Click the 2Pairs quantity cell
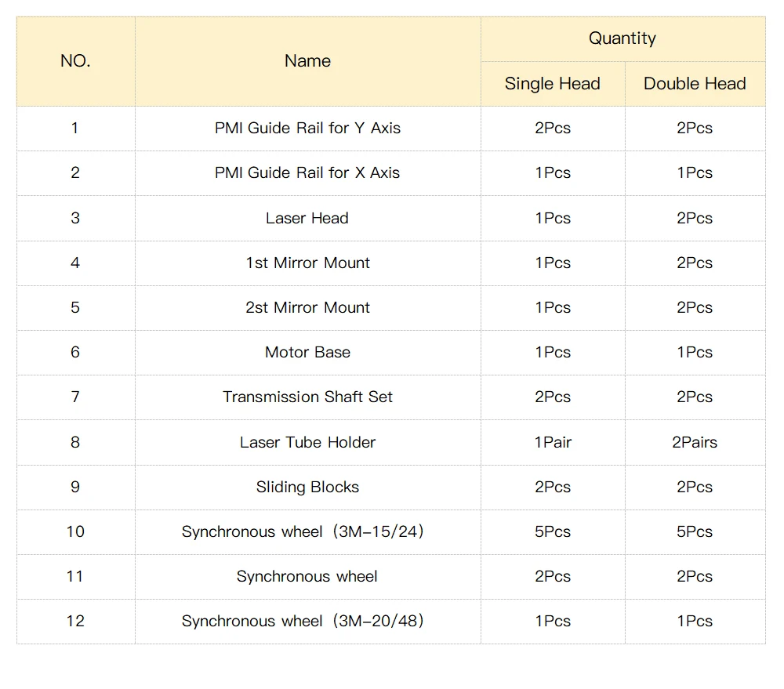Image resolution: width=784 pixels, height=689 pixels. coord(695,442)
